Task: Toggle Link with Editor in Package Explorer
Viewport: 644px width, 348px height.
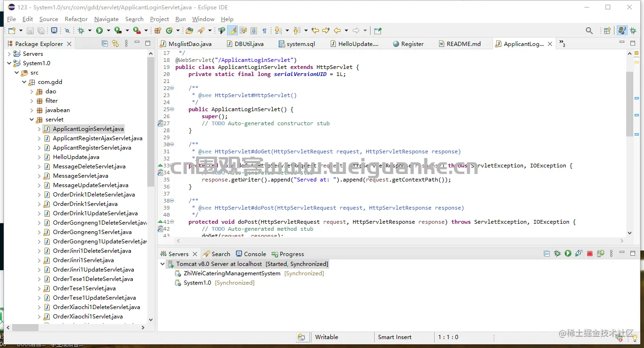Action: tap(115, 44)
